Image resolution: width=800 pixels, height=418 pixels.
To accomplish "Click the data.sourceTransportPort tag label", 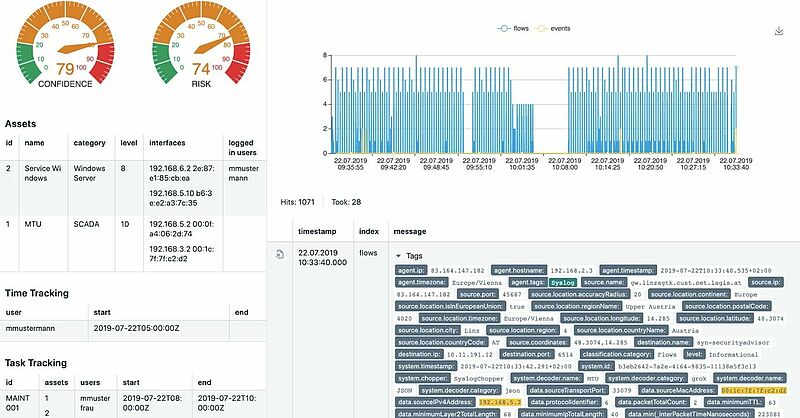I will click(x=567, y=390).
